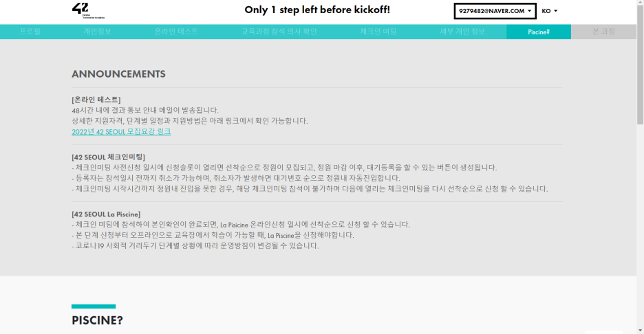Click the scrollbar down arrow
The image size is (644, 334).
640,331
